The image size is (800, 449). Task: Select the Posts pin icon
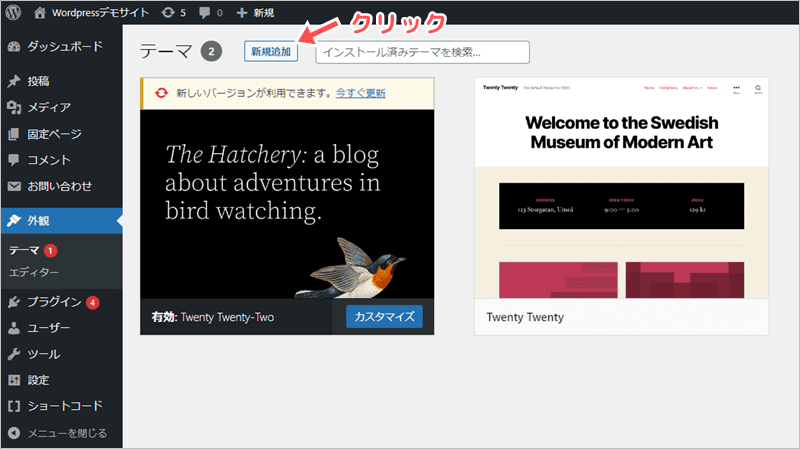[14, 81]
